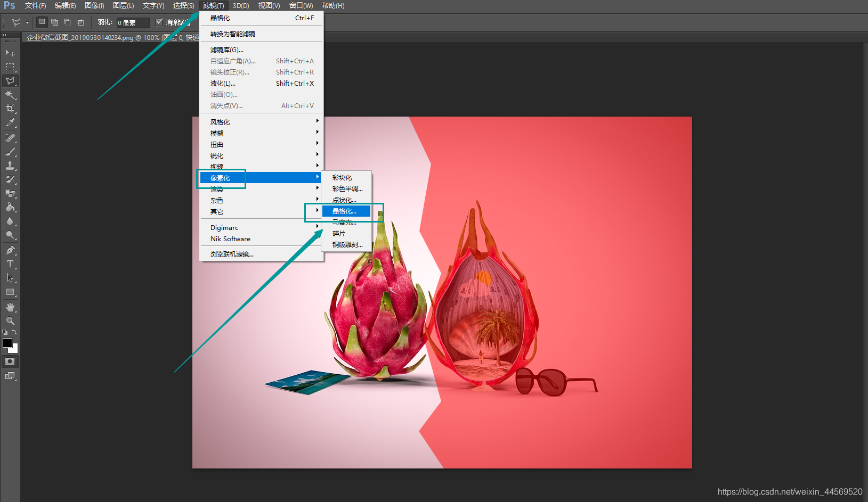868x502 pixels.
Task: Select the Path Selection tool
Action: coord(10,278)
